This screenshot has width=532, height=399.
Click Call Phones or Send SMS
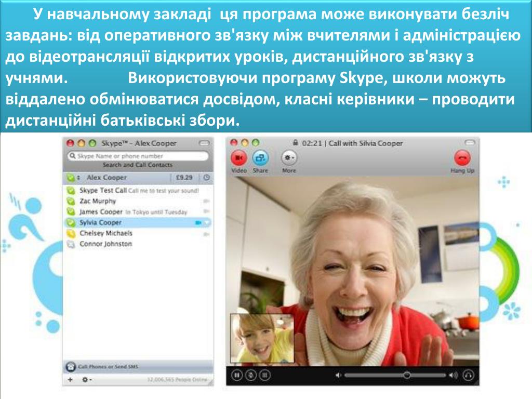(x=108, y=366)
